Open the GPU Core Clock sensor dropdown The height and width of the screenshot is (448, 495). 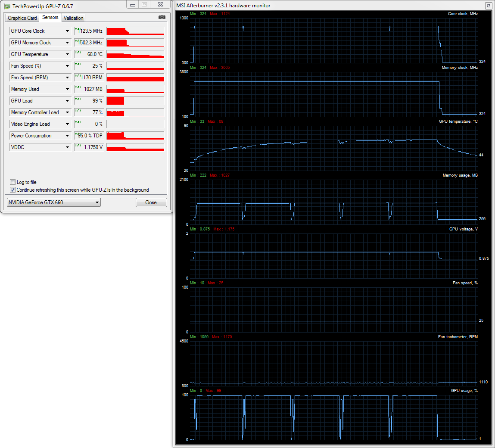[x=67, y=31]
